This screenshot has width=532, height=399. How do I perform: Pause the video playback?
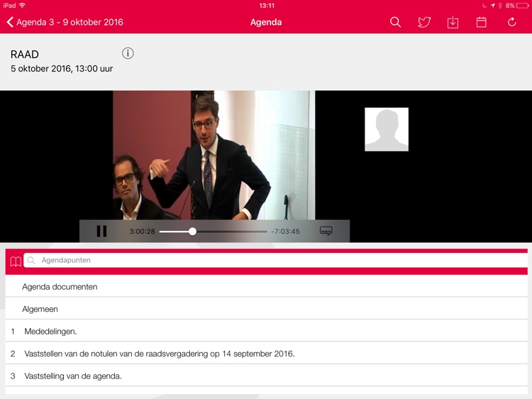click(101, 231)
